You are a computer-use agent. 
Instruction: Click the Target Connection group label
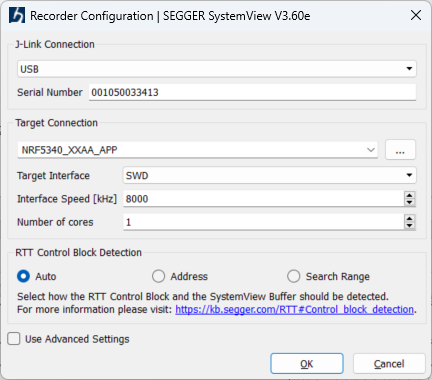[57, 123]
